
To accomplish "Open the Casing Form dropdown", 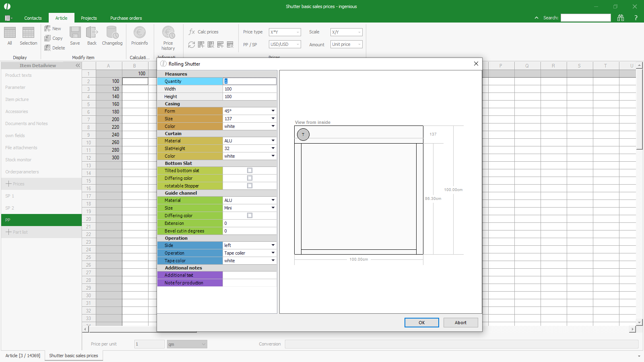I will pos(272,111).
